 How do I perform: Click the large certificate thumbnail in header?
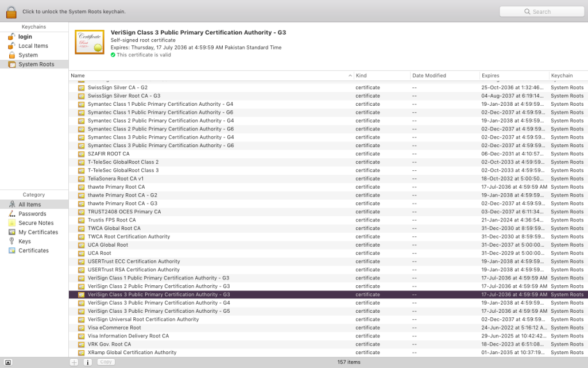[x=90, y=42]
